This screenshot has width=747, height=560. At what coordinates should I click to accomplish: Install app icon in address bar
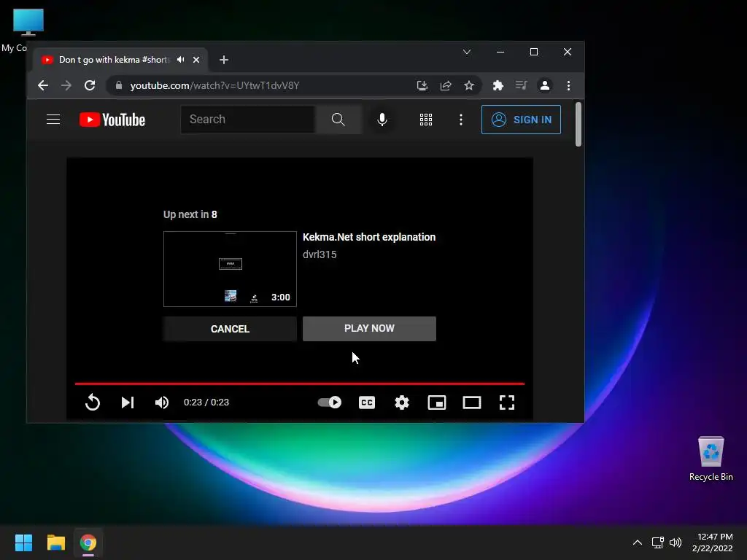tap(422, 85)
